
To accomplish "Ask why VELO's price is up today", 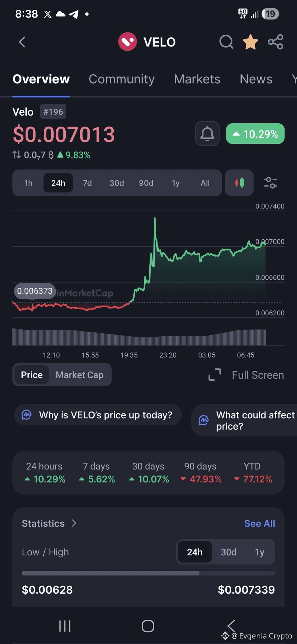I will pos(98,415).
